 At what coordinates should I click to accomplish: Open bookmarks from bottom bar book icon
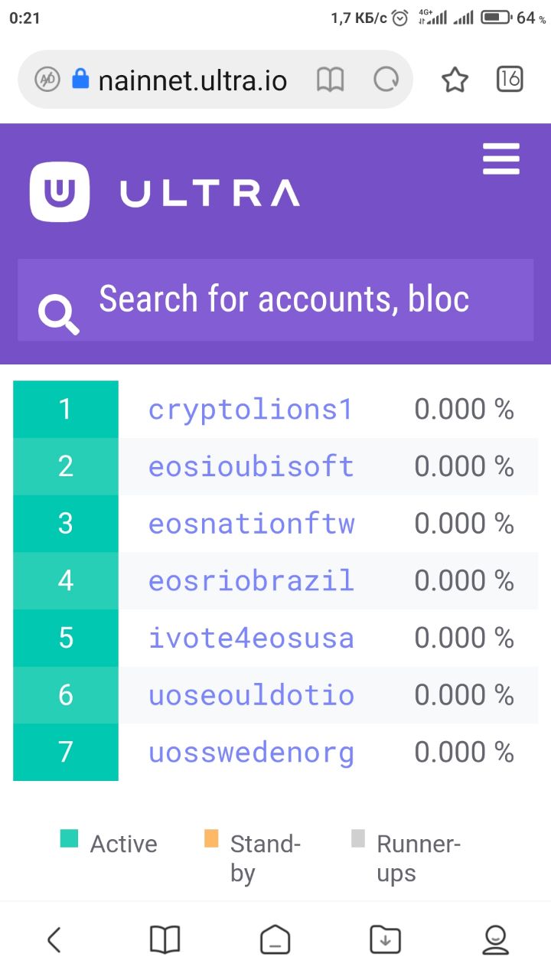point(165,939)
